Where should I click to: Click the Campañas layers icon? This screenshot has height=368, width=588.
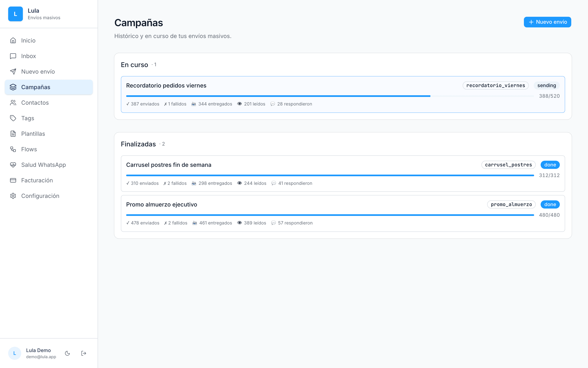(x=13, y=87)
